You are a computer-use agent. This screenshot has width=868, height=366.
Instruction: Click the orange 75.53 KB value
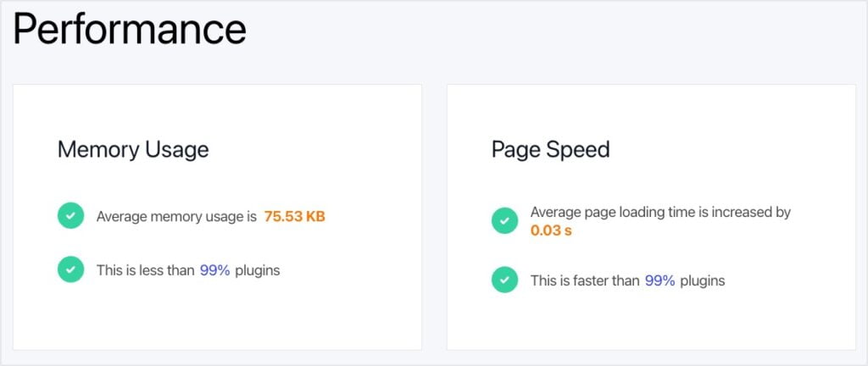click(x=294, y=216)
